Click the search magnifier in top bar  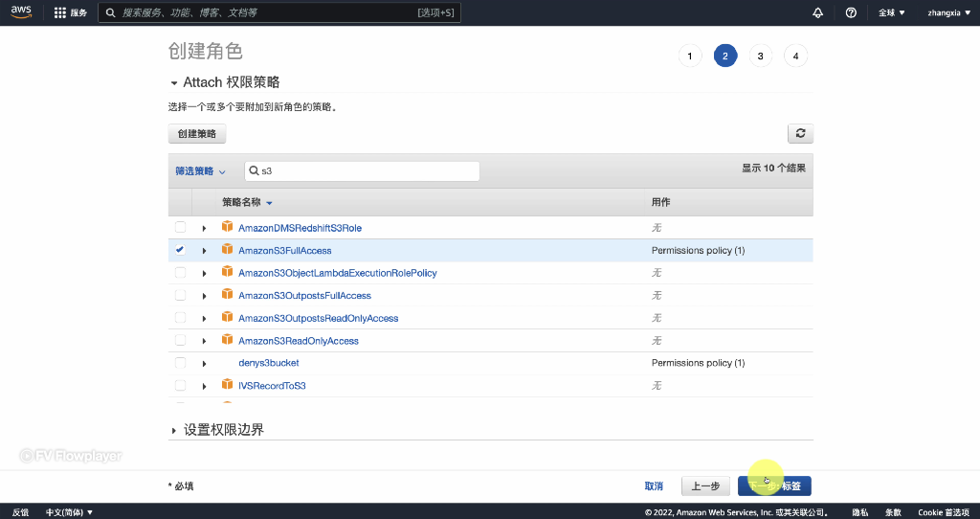point(111,12)
